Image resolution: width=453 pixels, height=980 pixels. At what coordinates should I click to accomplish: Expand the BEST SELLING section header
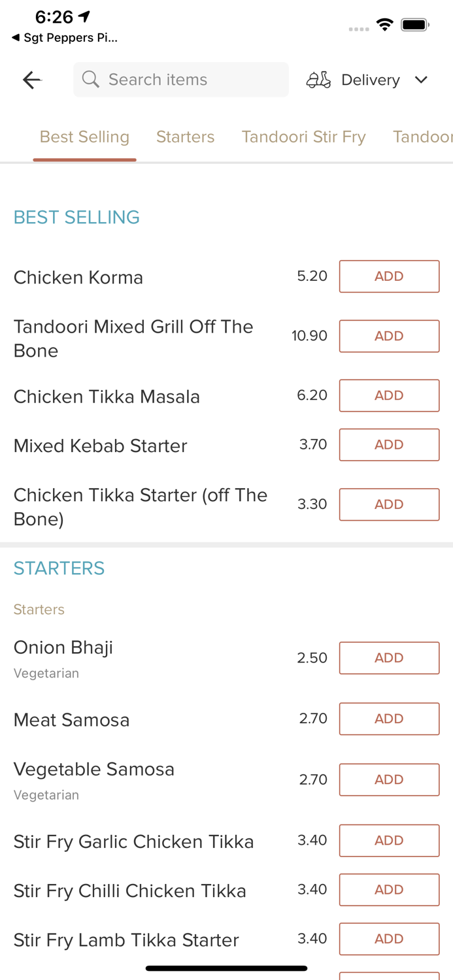point(76,217)
